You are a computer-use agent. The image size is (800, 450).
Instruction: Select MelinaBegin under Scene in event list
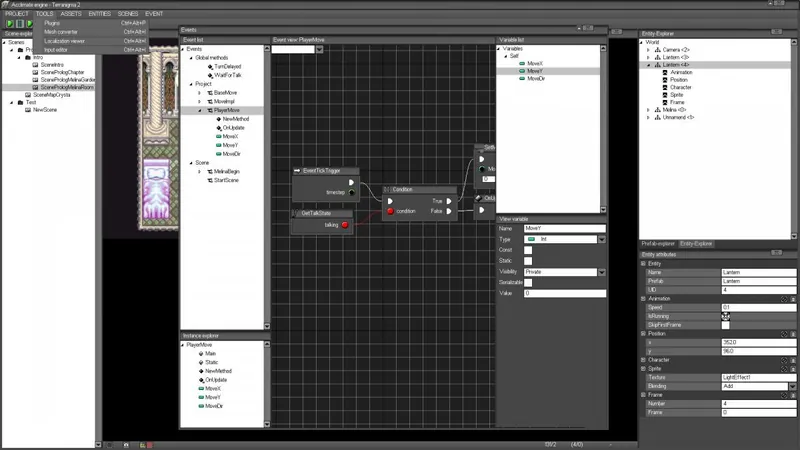point(227,171)
